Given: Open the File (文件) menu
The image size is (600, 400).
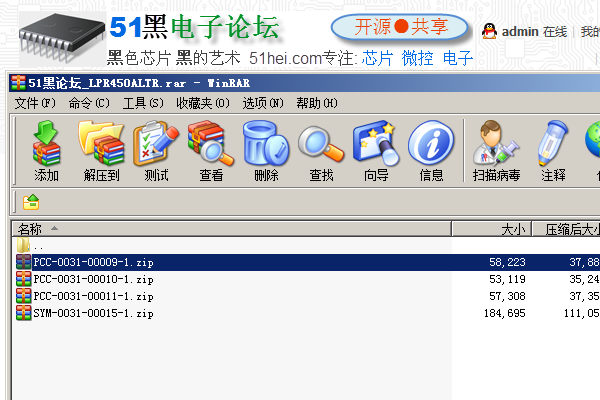Looking at the screenshot, I should [35, 103].
